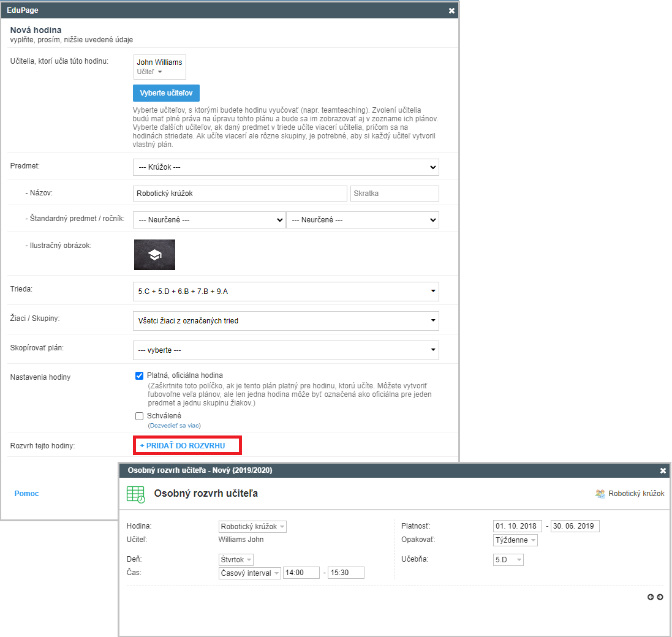Image resolution: width=672 pixels, height=637 pixels.
Task: Click the right arrow navigation icon
Action: (x=660, y=597)
